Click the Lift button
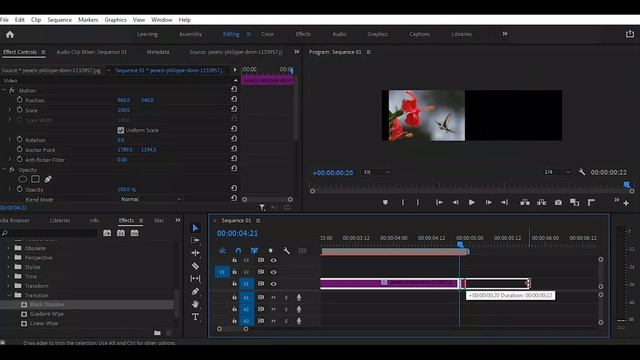640x360 pixels. coord(525,202)
